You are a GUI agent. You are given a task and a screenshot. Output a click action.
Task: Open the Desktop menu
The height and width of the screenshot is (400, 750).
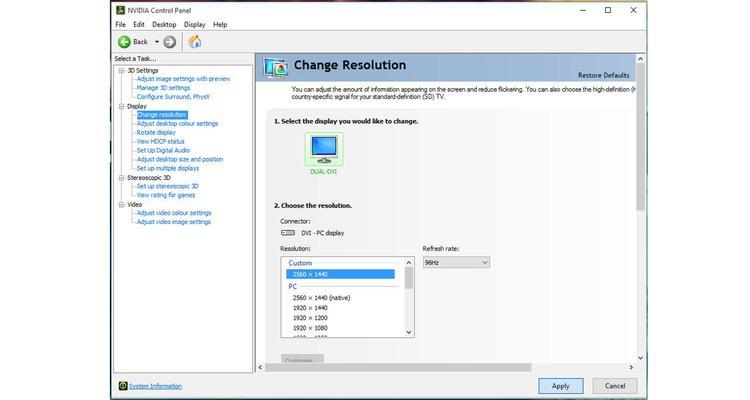[x=164, y=24]
